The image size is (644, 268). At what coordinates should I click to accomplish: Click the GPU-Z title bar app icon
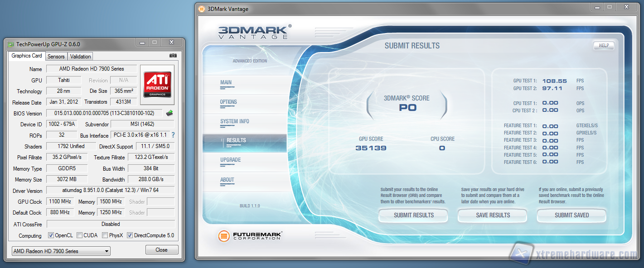click(10, 44)
